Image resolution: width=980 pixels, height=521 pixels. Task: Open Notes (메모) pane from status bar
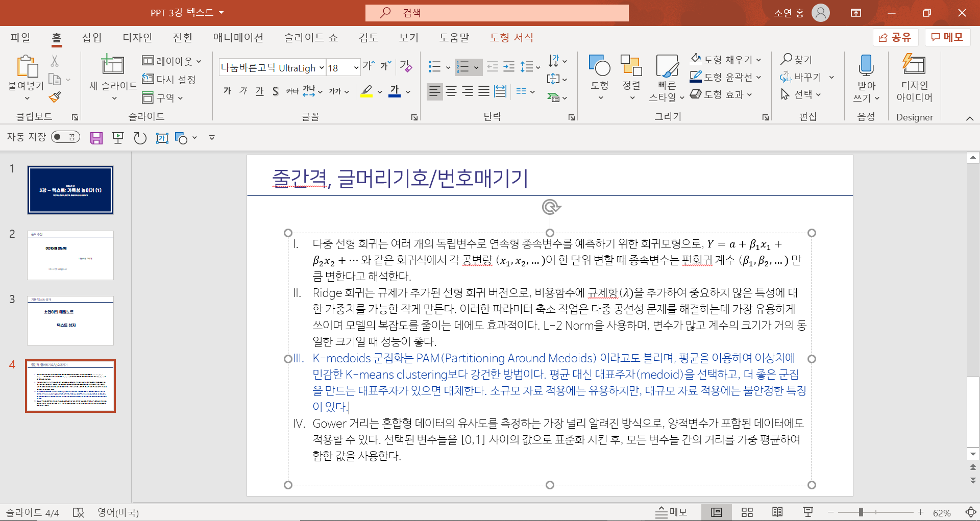[671, 512]
